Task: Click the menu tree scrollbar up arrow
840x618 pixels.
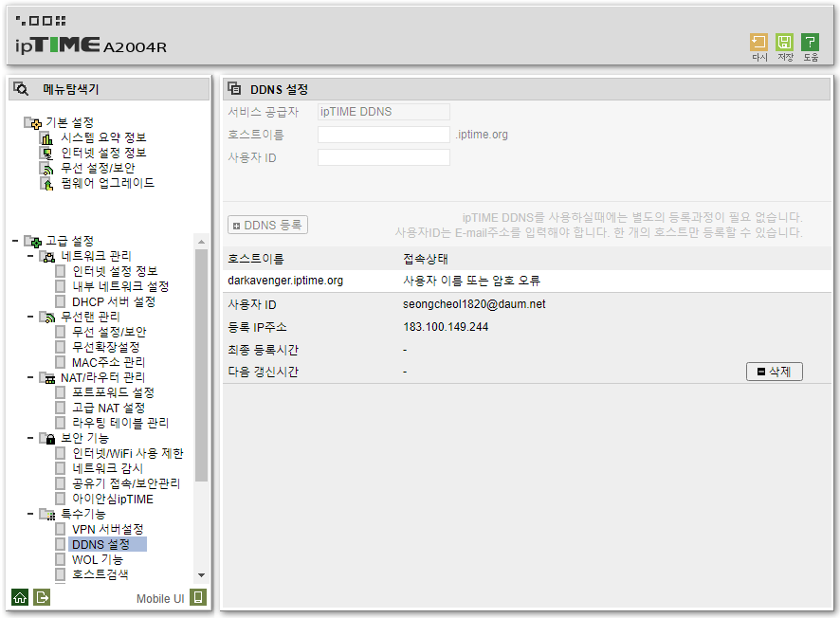Action: point(201,242)
